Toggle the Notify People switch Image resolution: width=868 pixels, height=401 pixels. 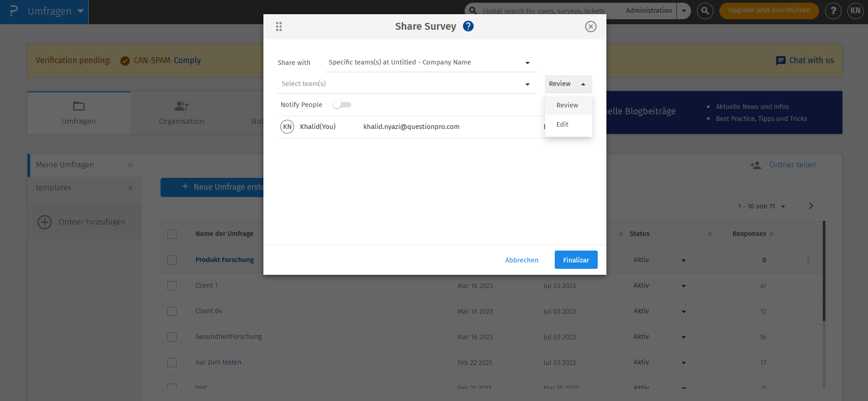(342, 105)
